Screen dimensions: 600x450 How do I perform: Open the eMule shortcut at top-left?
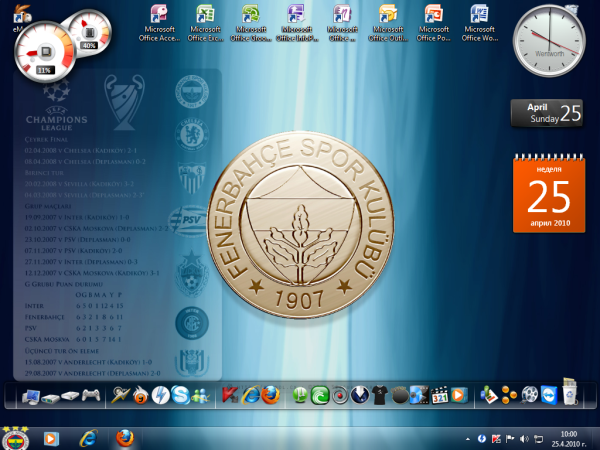tap(22, 18)
